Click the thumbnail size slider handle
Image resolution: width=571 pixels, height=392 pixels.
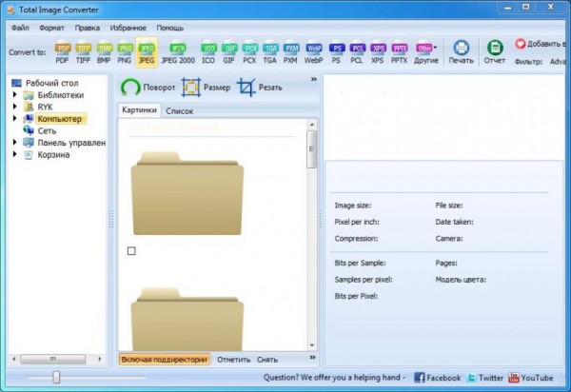pyautogui.click(x=56, y=378)
